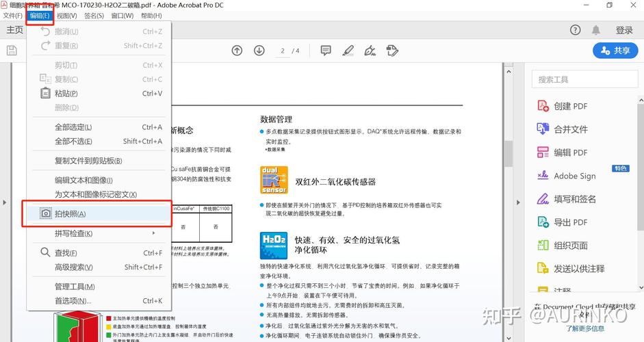Select 全部选定(L) menu entry

pos(99,127)
